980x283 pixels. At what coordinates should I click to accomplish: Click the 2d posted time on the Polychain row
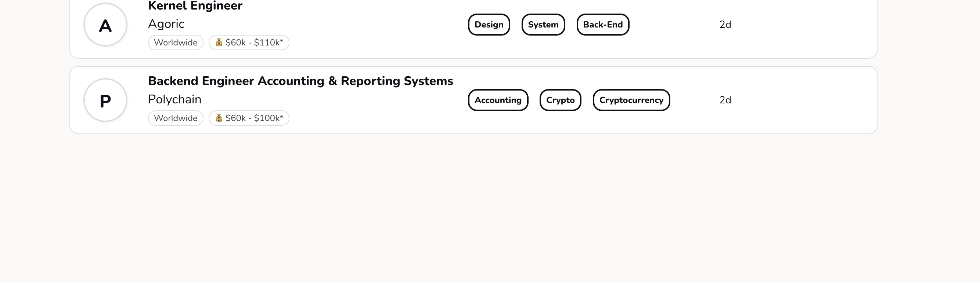(x=725, y=100)
